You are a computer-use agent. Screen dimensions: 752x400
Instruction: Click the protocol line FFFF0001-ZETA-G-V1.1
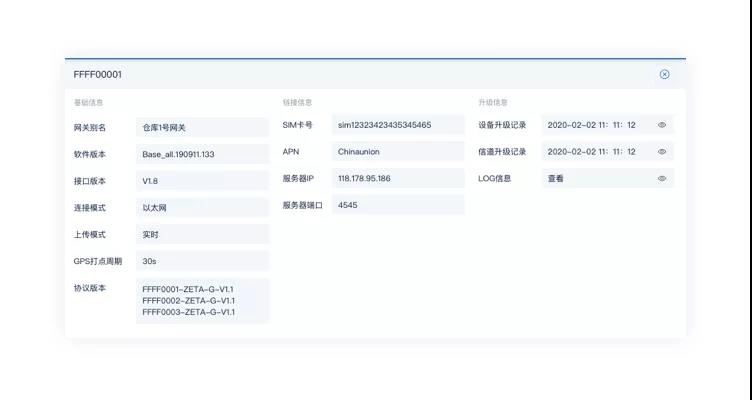188,289
